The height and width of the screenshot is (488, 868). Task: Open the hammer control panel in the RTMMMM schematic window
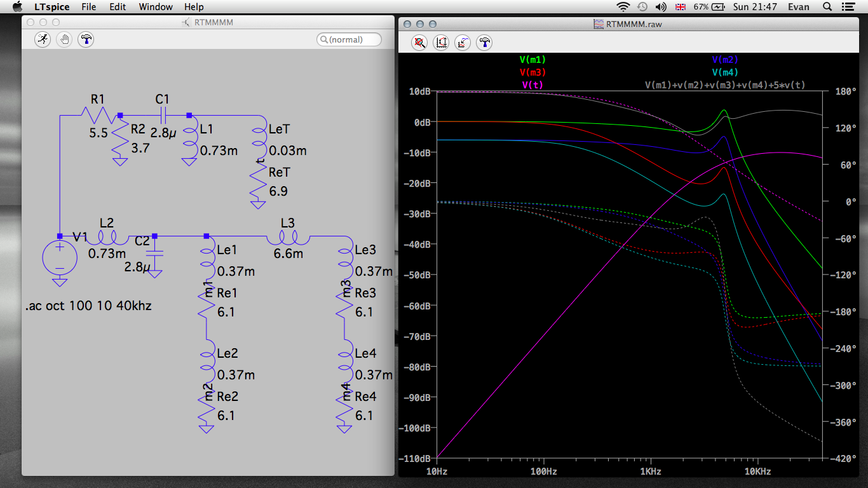(86, 39)
